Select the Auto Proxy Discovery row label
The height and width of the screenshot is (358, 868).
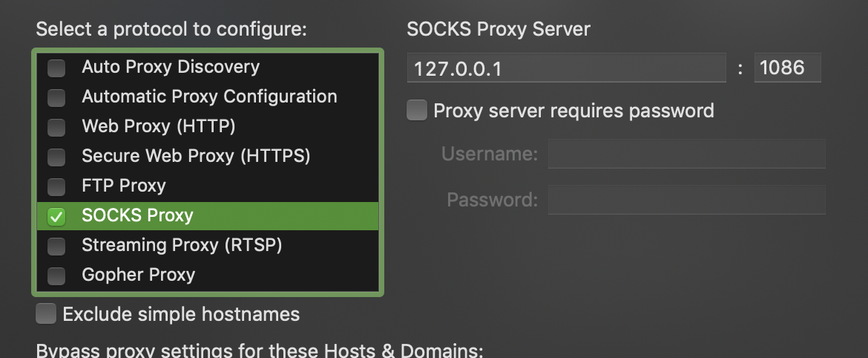click(x=171, y=67)
